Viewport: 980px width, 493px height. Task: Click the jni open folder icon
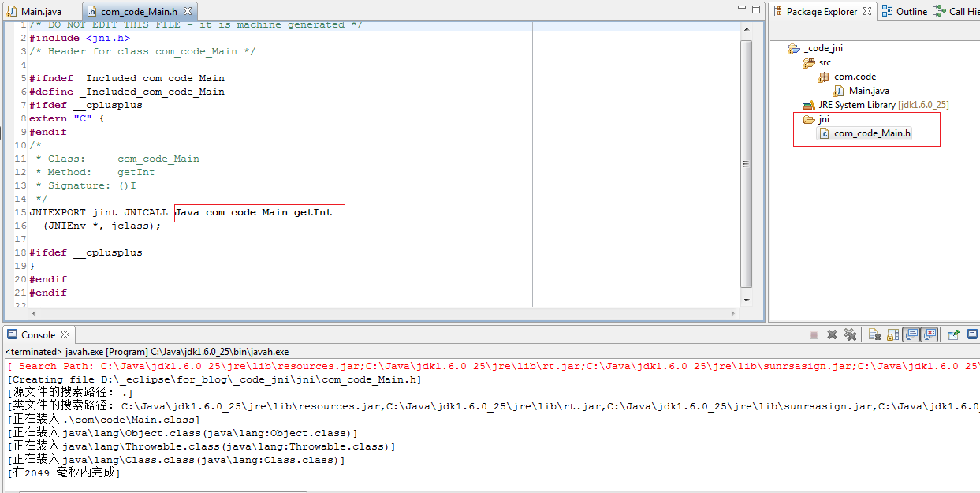pos(809,119)
